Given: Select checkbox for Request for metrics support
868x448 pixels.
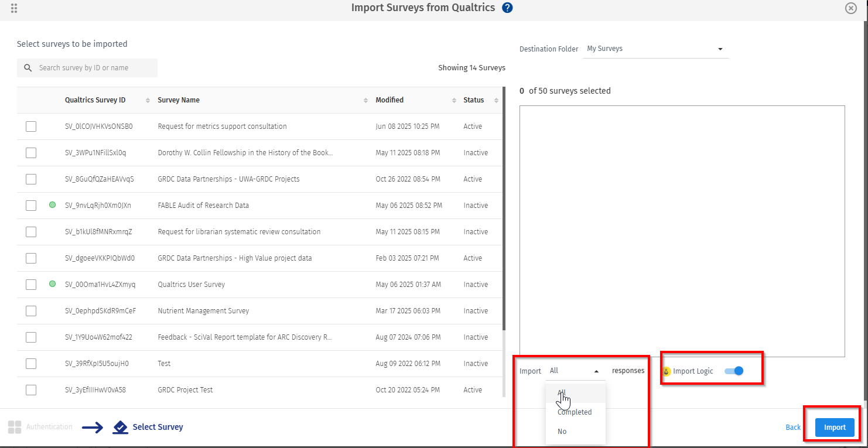Looking at the screenshot, I should pos(31,126).
